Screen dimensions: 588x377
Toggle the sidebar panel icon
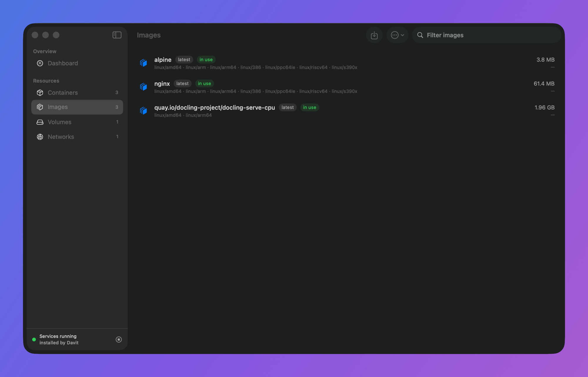pos(117,35)
